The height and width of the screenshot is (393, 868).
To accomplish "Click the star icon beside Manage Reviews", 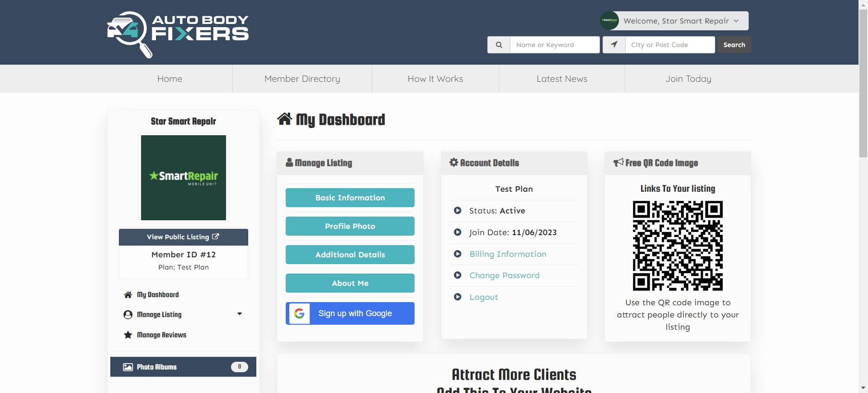I will point(128,335).
